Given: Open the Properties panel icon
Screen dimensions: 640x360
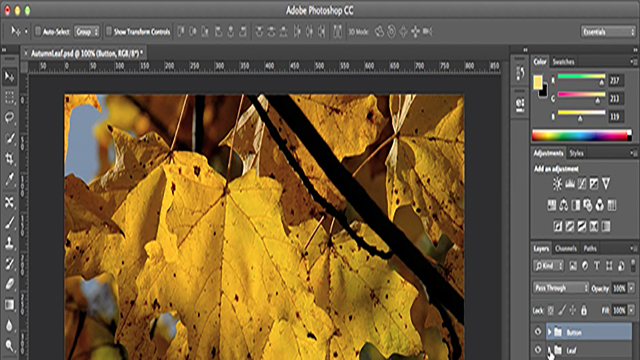Looking at the screenshot, I should click(520, 104).
